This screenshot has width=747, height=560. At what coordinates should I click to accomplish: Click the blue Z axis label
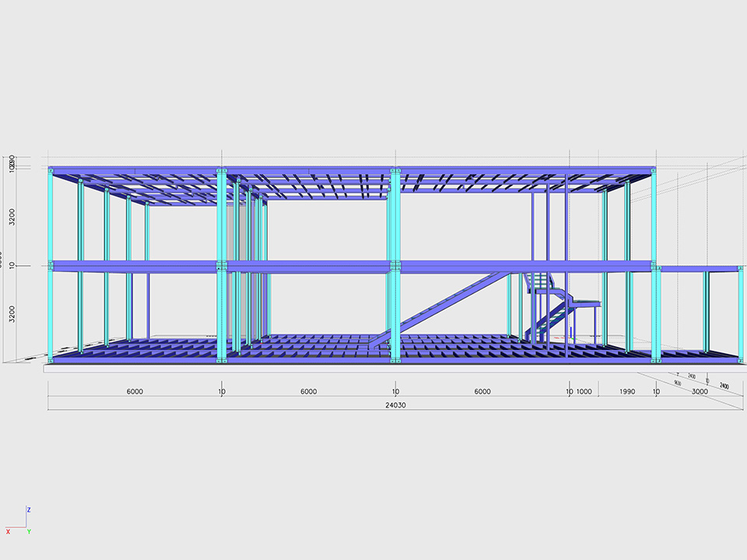coord(29,510)
